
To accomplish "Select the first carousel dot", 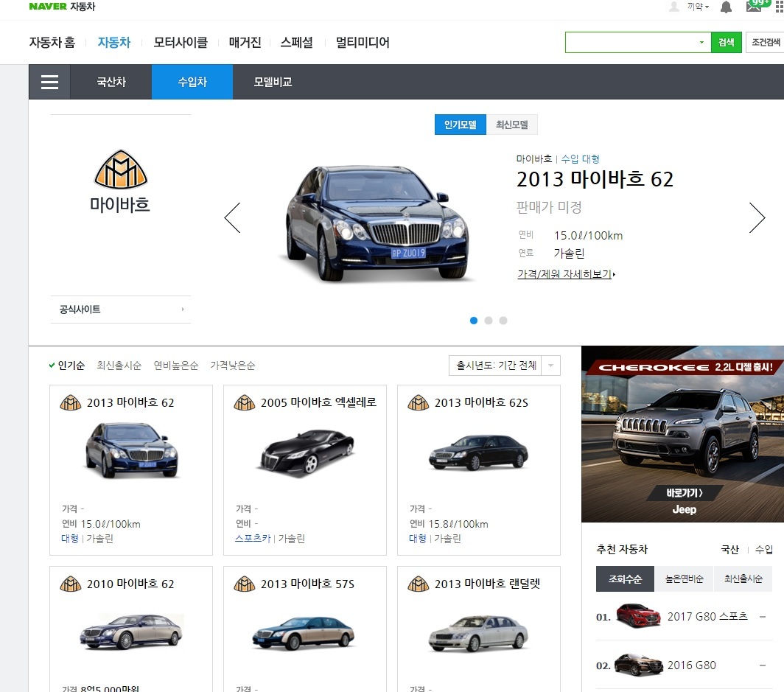I will [x=474, y=321].
